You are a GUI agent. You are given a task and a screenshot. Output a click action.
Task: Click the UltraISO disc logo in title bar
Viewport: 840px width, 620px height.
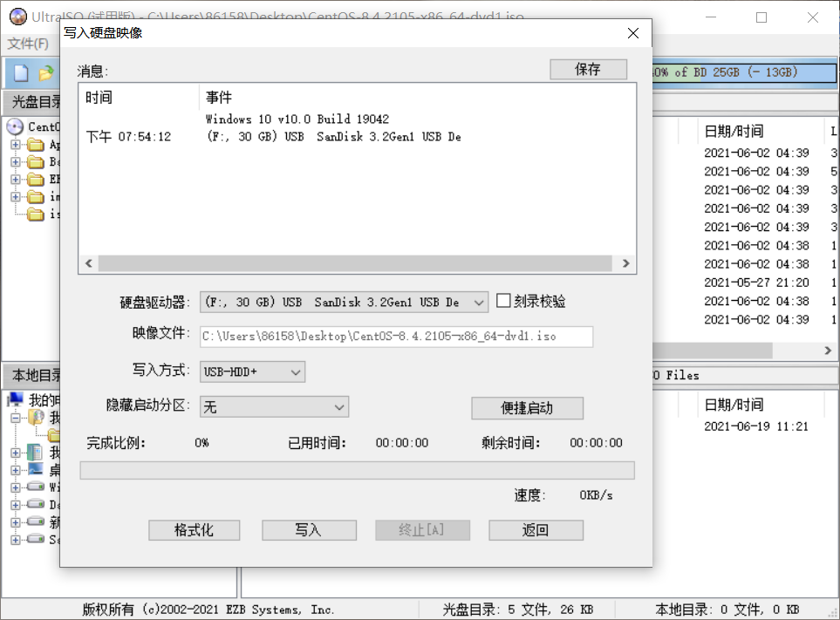click(18, 17)
